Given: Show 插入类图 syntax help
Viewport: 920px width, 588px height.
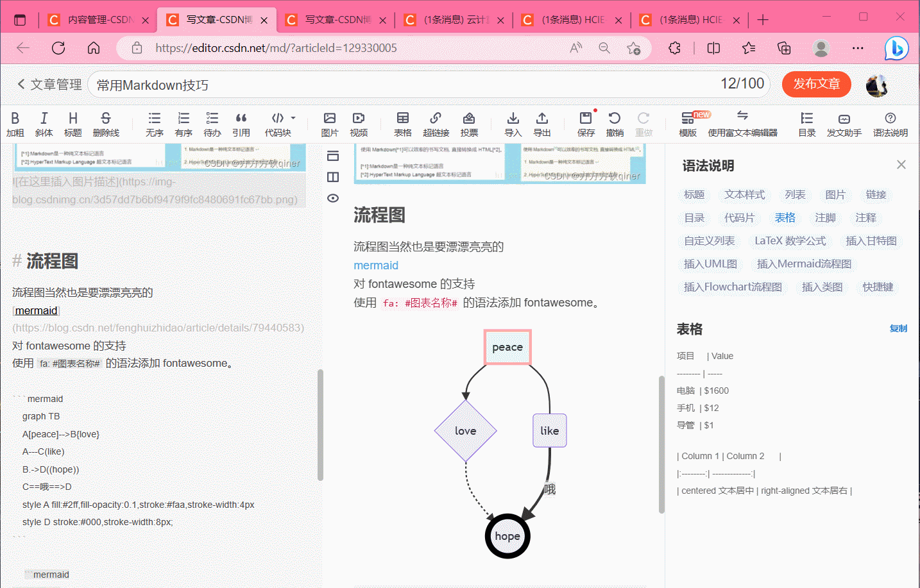Looking at the screenshot, I should (x=822, y=287).
